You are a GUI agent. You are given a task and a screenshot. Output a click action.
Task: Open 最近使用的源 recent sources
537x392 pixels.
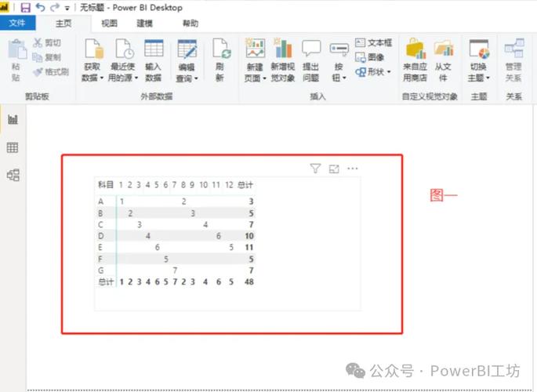[x=123, y=49]
